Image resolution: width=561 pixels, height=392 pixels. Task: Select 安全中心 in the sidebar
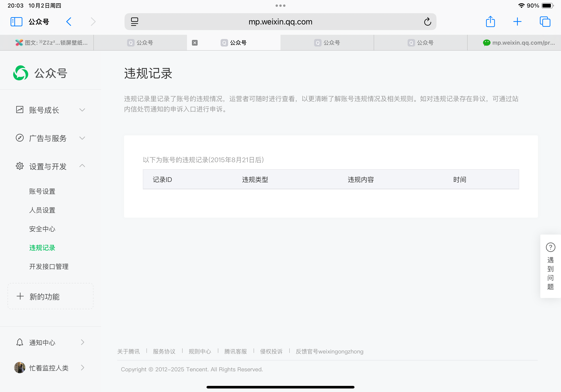pyautogui.click(x=42, y=229)
